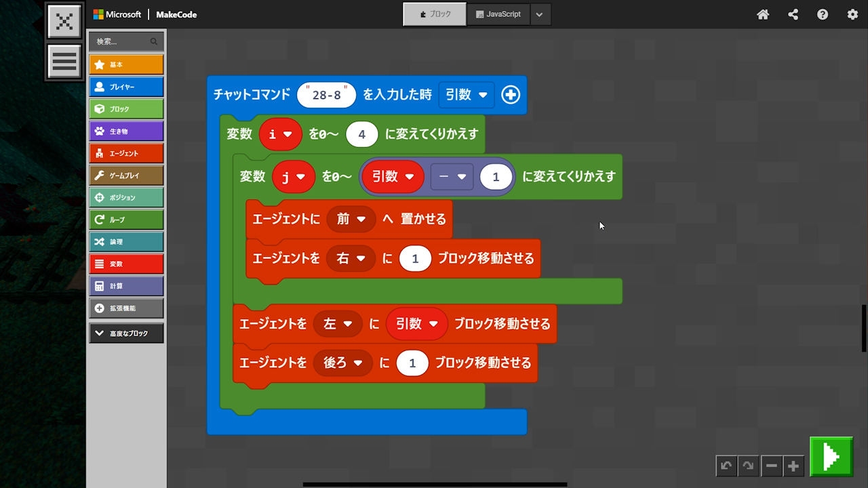The height and width of the screenshot is (488, 868).
Task: Click the block search field
Action: (122, 41)
